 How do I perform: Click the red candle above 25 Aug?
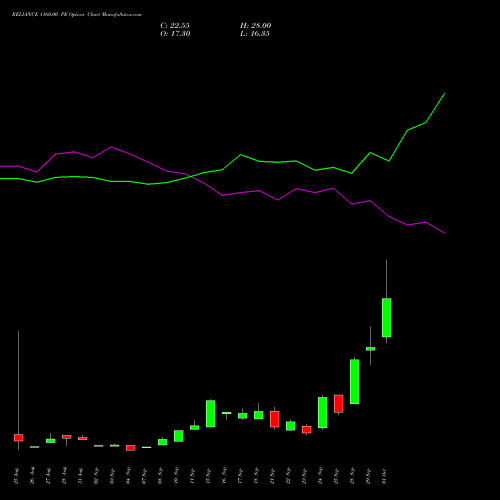pyautogui.click(x=19, y=438)
